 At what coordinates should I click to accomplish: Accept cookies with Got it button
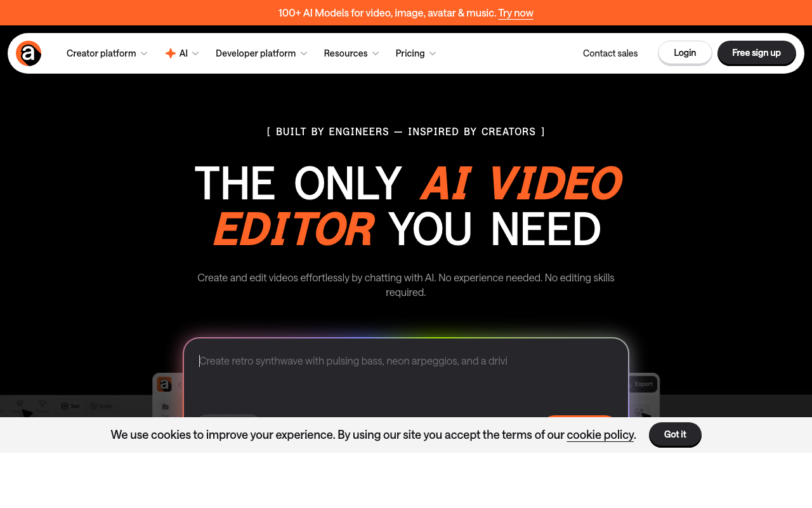(x=675, y=434)
